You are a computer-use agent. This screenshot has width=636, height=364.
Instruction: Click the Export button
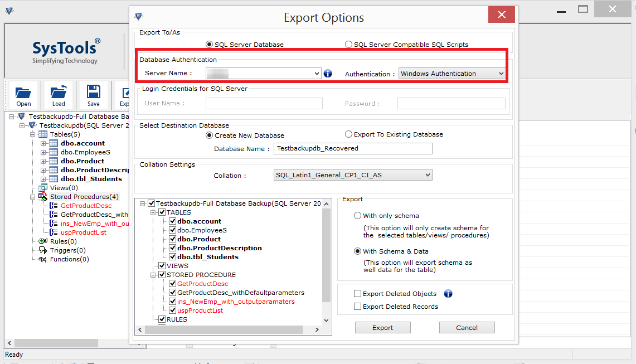(382, 327)
